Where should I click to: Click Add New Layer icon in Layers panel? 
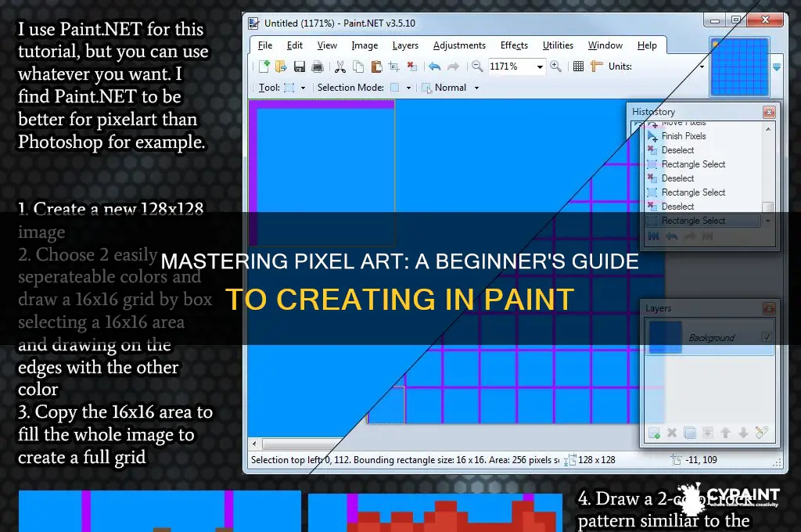654,433
